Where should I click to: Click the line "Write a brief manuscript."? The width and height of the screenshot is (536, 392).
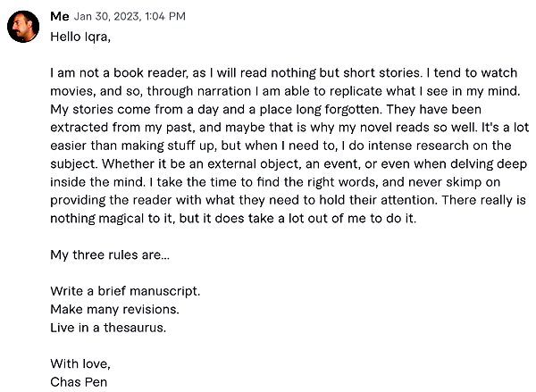125,291
